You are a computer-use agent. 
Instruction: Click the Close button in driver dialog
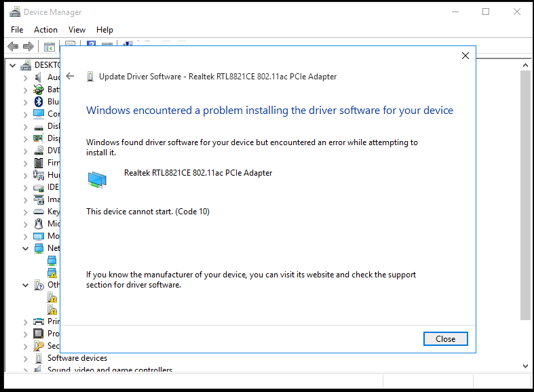point(446,339)
